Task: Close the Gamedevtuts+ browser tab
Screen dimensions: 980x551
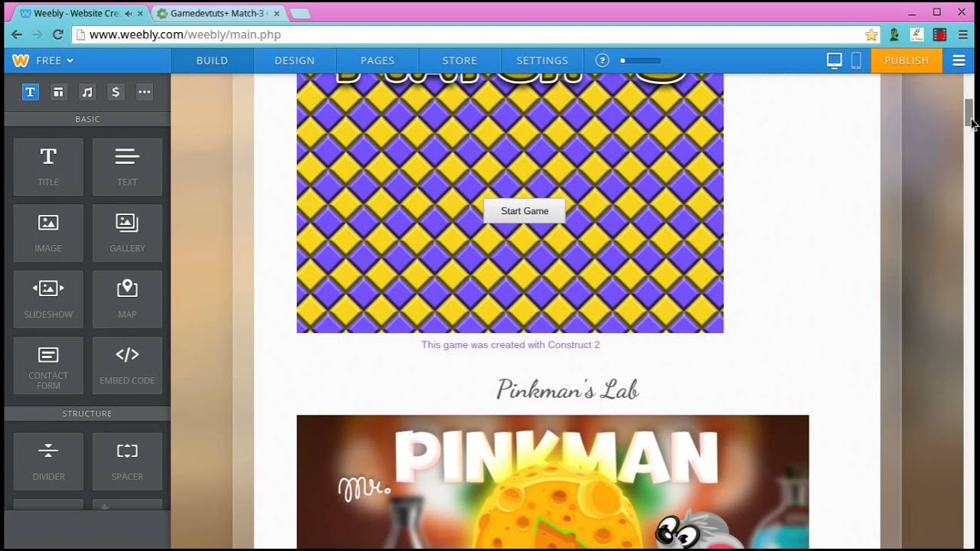Action: pos(276,14)
